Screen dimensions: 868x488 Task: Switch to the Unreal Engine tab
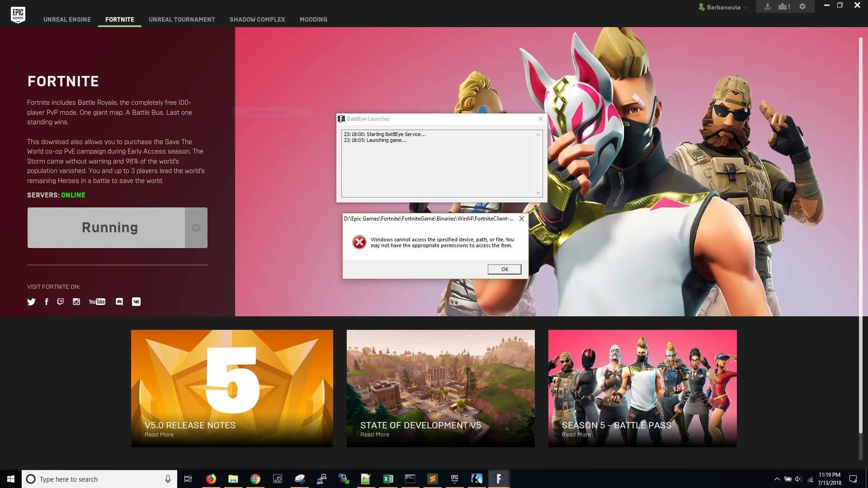click(x=67, y=19)
